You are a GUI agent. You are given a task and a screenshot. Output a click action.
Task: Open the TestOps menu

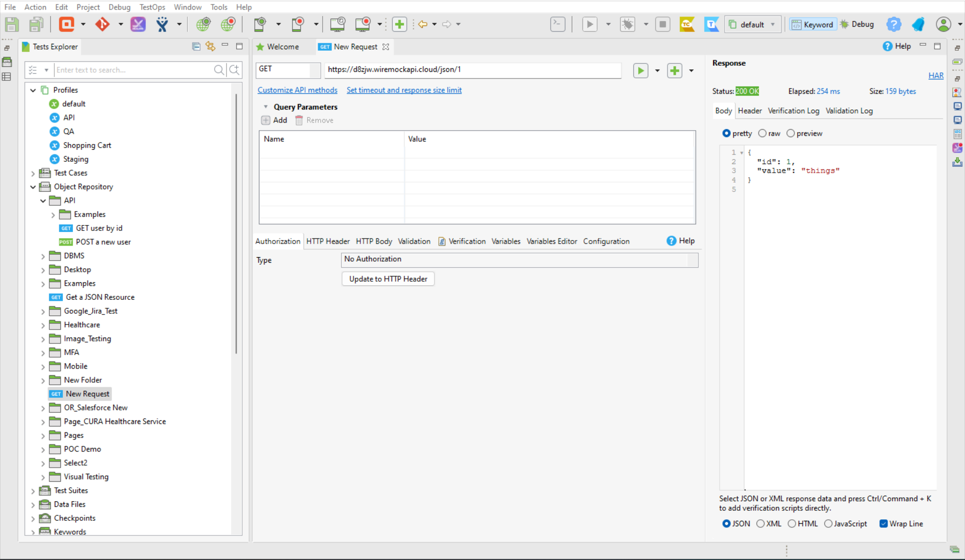152,7
